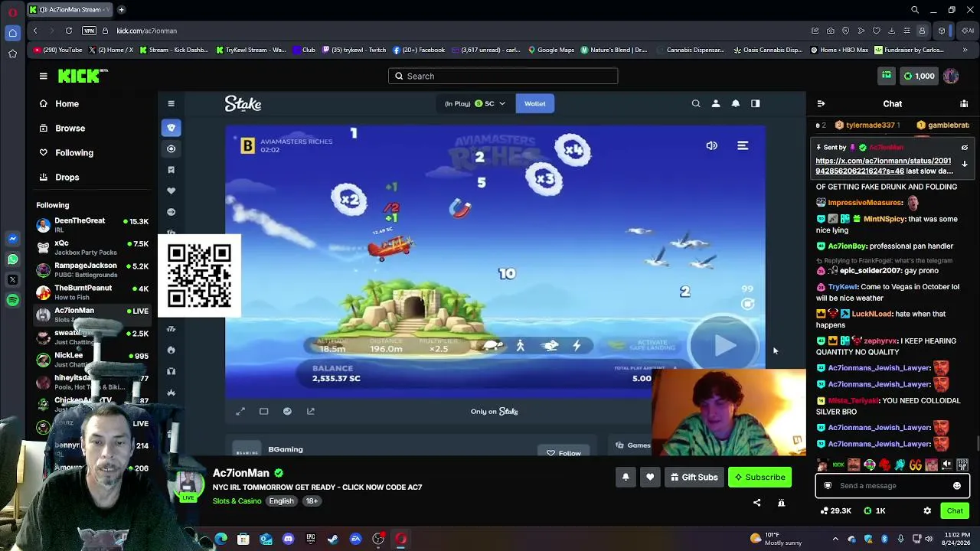Open the chat emoji picker
The image size is (980, 551).
957,485
